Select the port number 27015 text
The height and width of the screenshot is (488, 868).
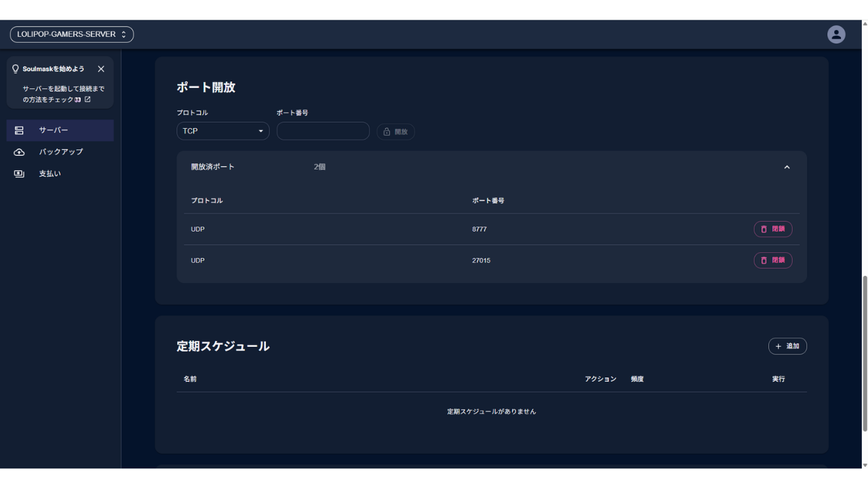[481, 260]
